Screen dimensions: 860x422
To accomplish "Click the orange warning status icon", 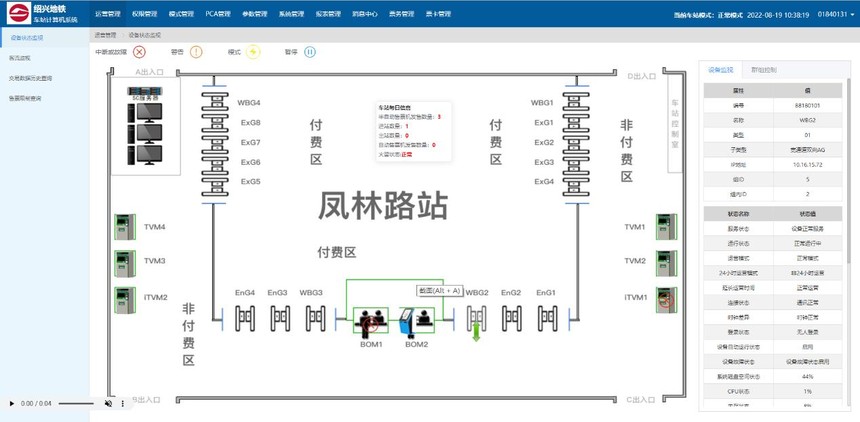I will pyautogui.click(x=196, y=52).
